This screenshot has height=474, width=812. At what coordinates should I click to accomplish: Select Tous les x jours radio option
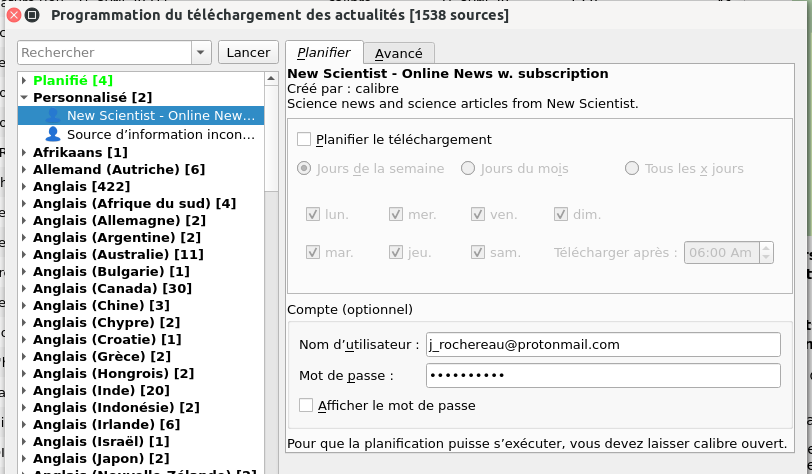632,168
